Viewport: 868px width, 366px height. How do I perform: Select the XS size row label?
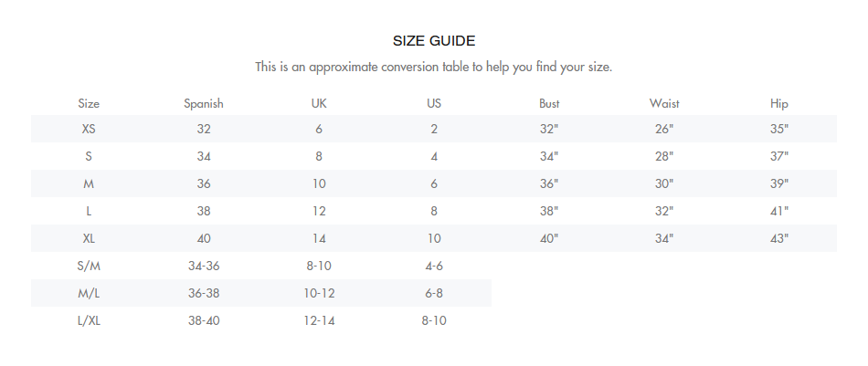[89, 129]
